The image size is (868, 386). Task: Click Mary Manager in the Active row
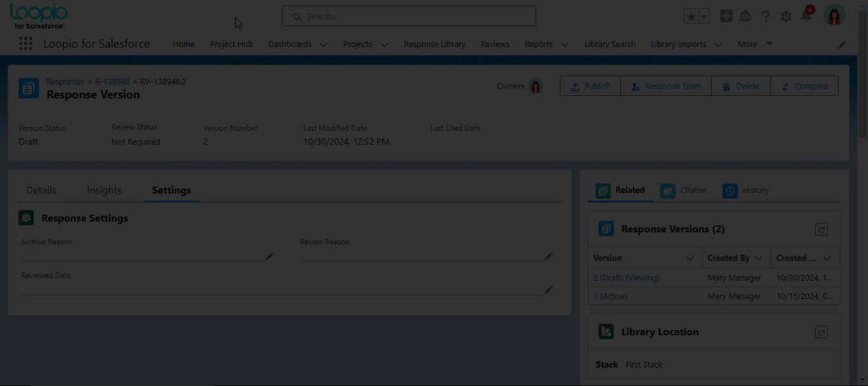point(735,296)
